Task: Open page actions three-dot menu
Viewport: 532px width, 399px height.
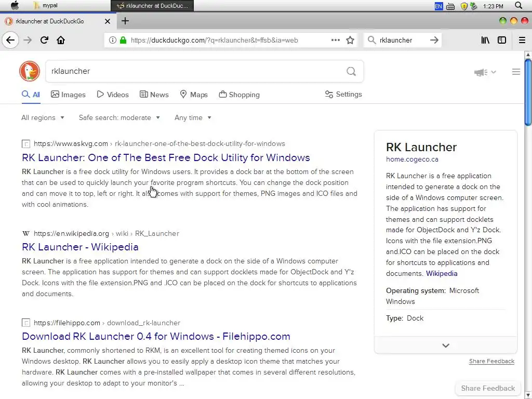Action: [x=336, y=40]
